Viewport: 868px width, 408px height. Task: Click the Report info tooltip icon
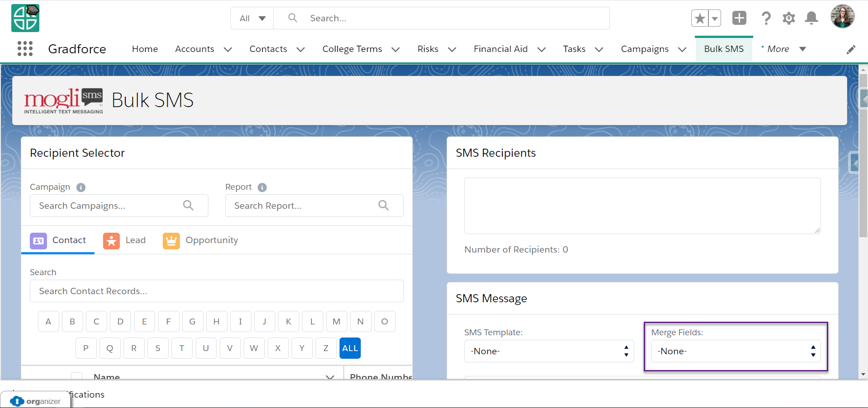click(x=262, y=187)
